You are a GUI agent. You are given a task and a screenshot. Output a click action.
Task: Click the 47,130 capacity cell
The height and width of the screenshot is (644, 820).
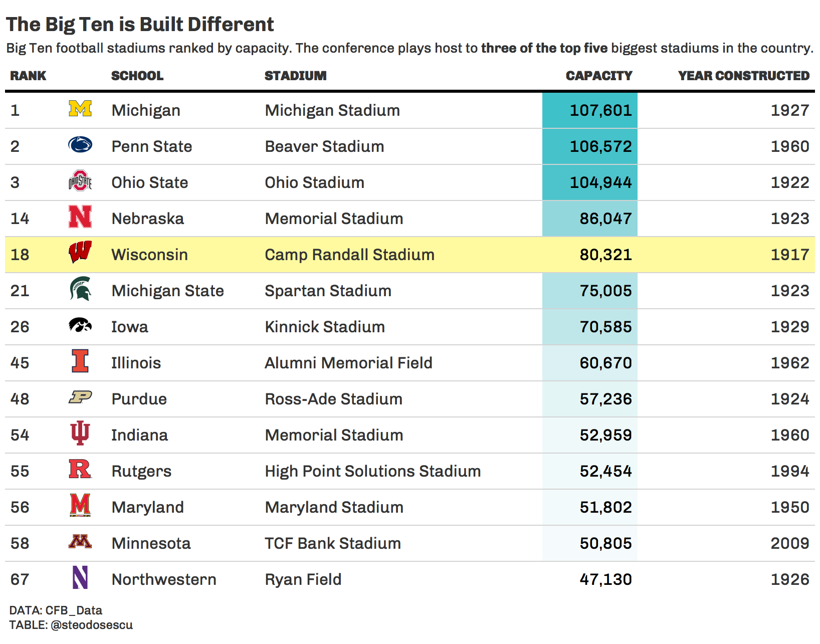[x=590, y=579]
